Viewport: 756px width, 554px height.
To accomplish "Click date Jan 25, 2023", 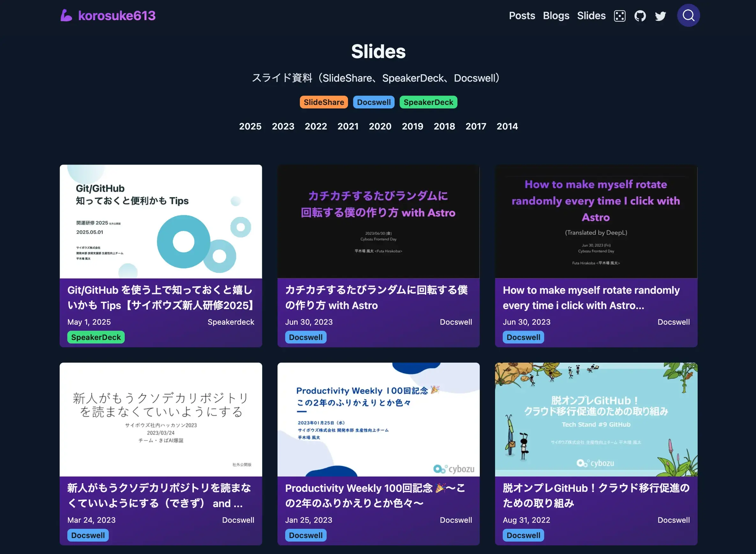I will click(x=308, y=520).
